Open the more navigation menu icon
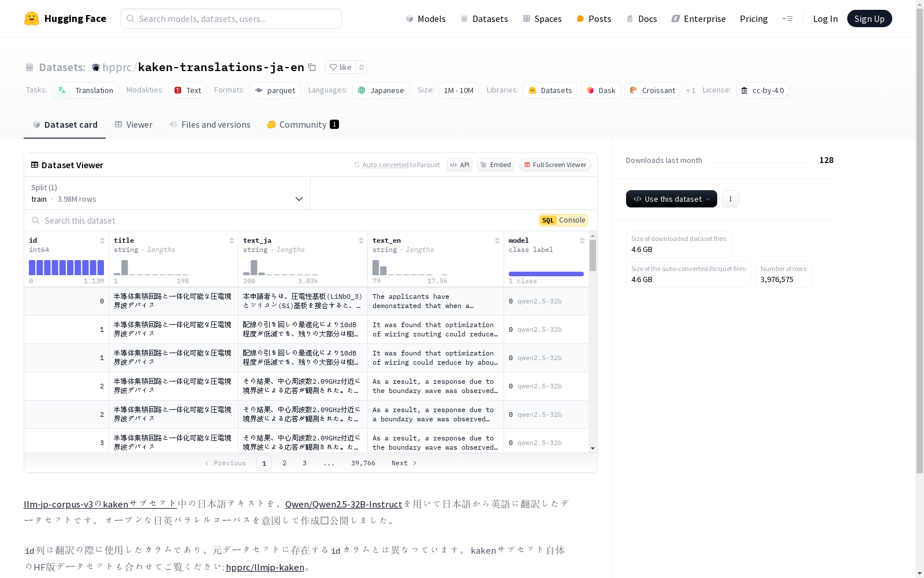The image size is (924, 578). click(787, 18)
